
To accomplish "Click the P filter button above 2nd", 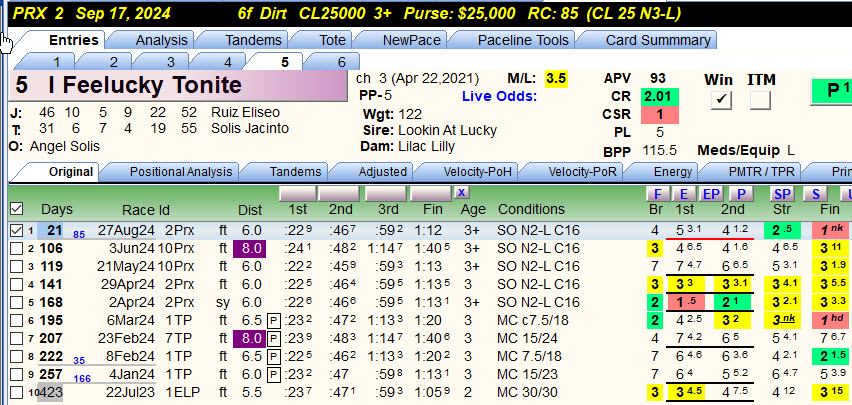I will (x=740, y=194).
